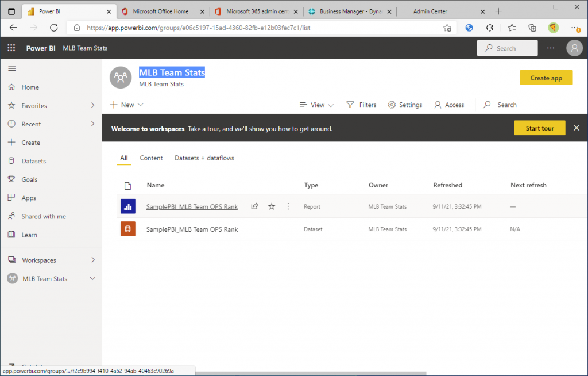Sort by the Name column header
This screenshot has height=376, width=588.
click(156, 185)
